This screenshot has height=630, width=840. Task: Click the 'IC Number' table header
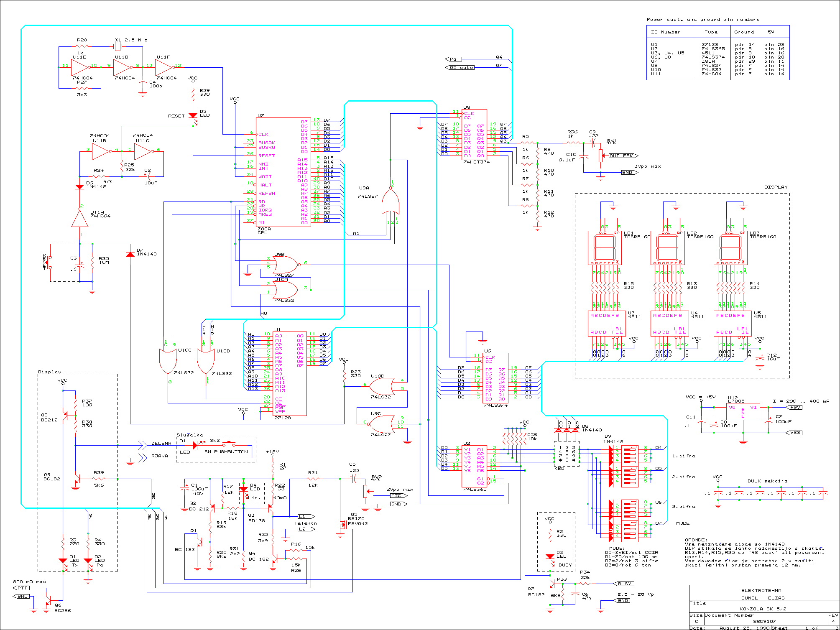pyautogui.click(x=665, y=32)
